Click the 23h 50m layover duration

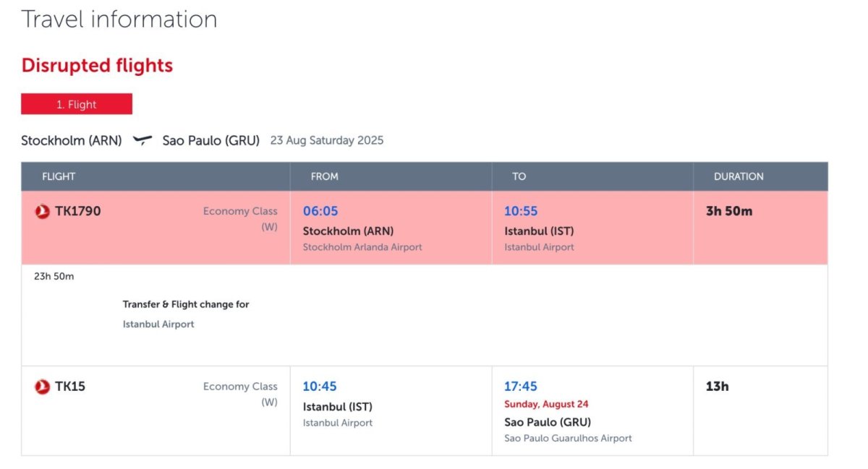[x=54, y=276]
